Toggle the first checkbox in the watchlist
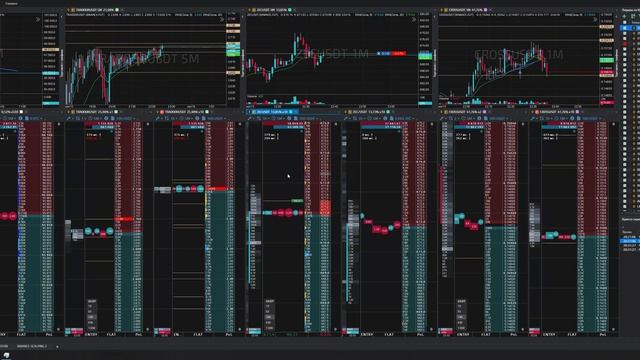The image size is (640, 360). 624,22
